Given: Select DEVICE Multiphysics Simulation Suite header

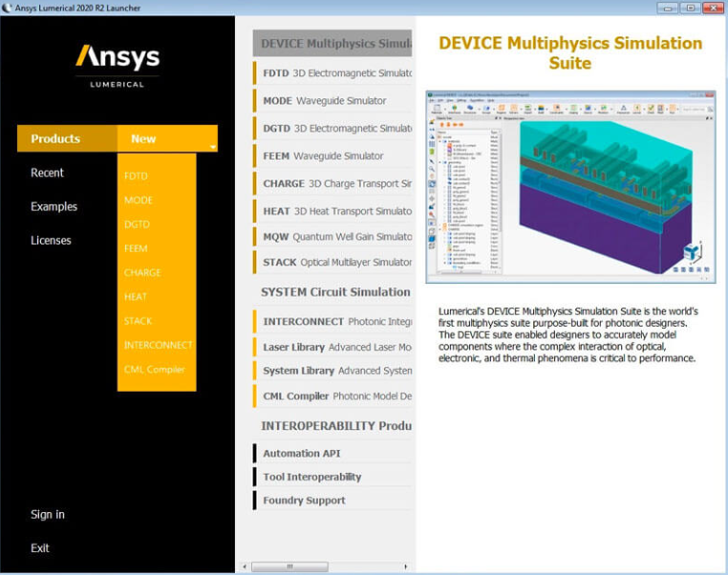Looking at the screenshot, I should pos(332,43).
